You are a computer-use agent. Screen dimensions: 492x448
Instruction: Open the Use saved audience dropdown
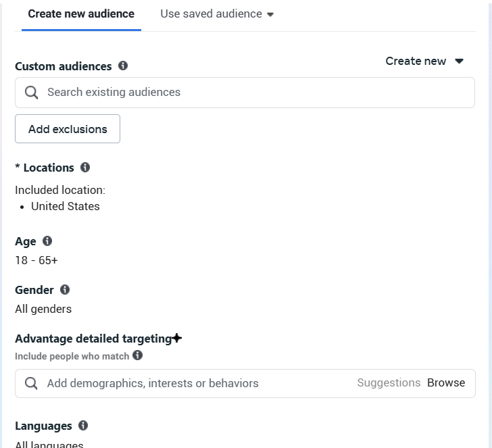217,14
